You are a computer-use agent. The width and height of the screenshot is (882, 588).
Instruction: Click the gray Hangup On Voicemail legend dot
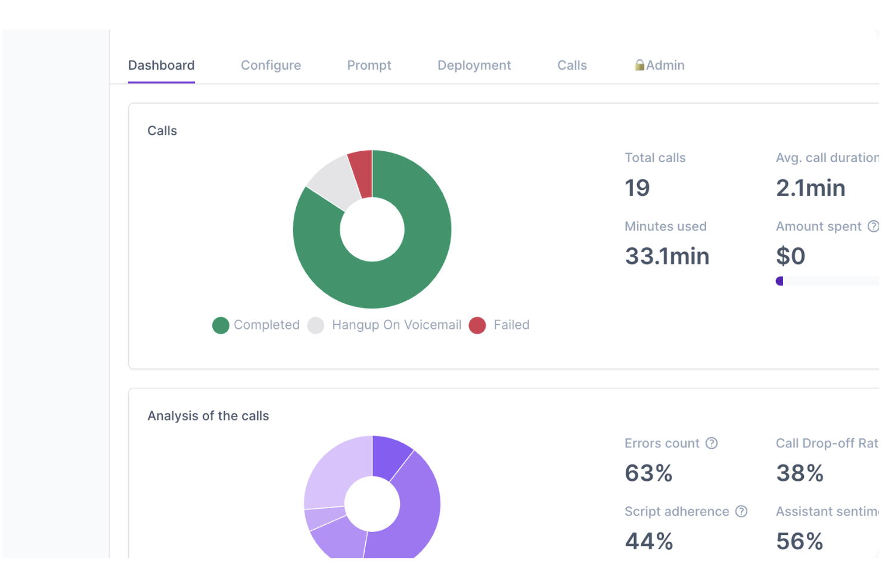coord(316,325)
